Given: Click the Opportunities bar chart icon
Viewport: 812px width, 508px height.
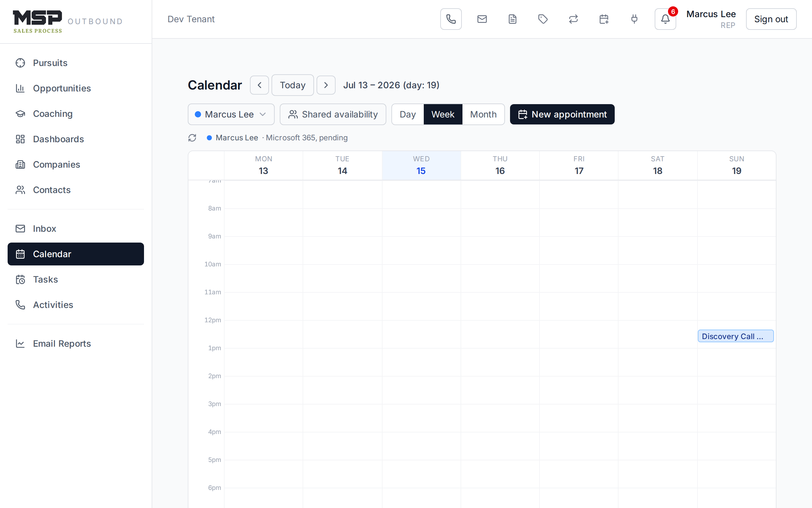Looking at the screenshot, I should tap(20, 88).
